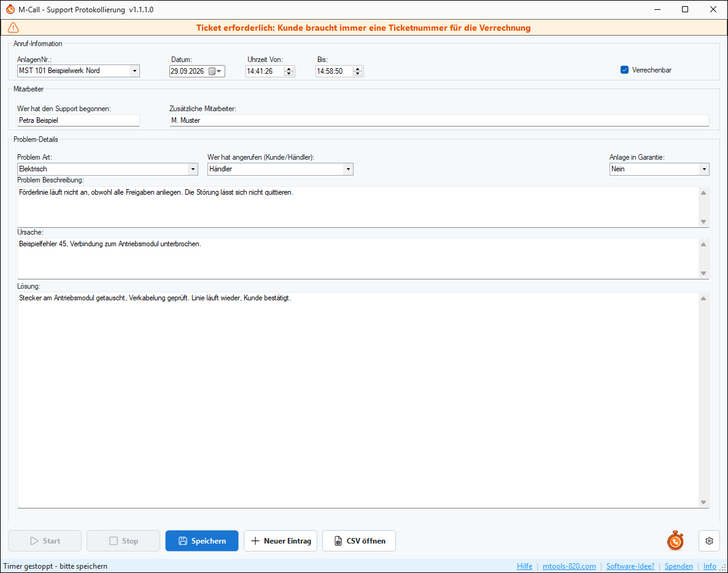
Task: Click down arrow of Problem Beschreibung scrollbar
Action: 703,222
